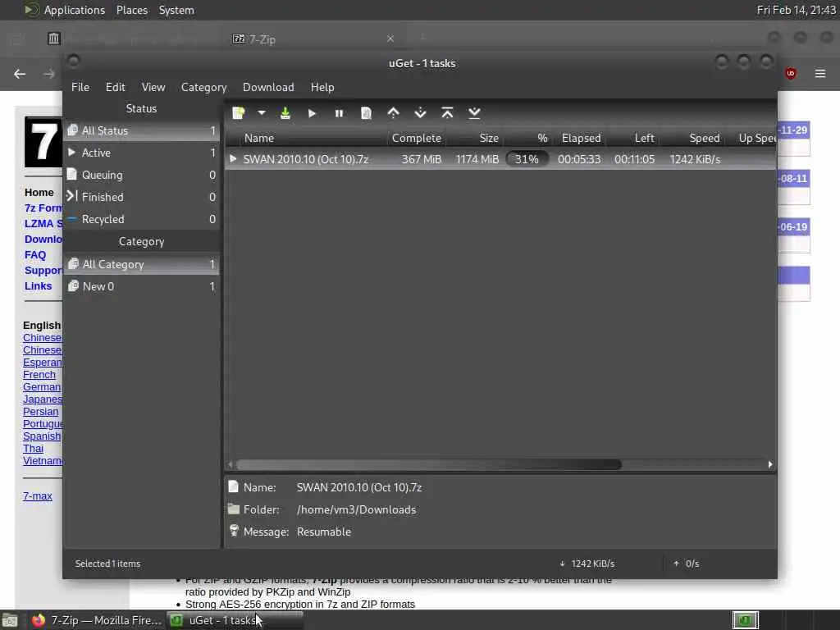Click the 31% progress bar of the download
The width and height of the screenshot is (840, 630).
pos(527,159)
